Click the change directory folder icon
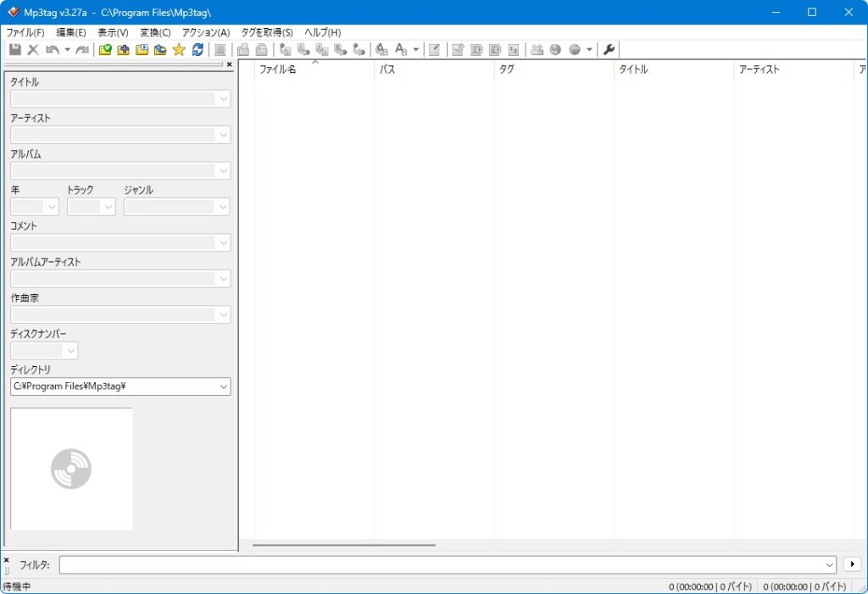868x594 pixels. 105,50
